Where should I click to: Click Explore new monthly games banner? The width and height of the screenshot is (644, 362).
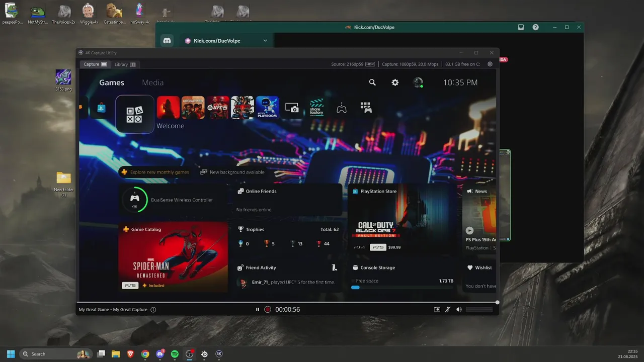pyautogui.click(x=155, y=172)
